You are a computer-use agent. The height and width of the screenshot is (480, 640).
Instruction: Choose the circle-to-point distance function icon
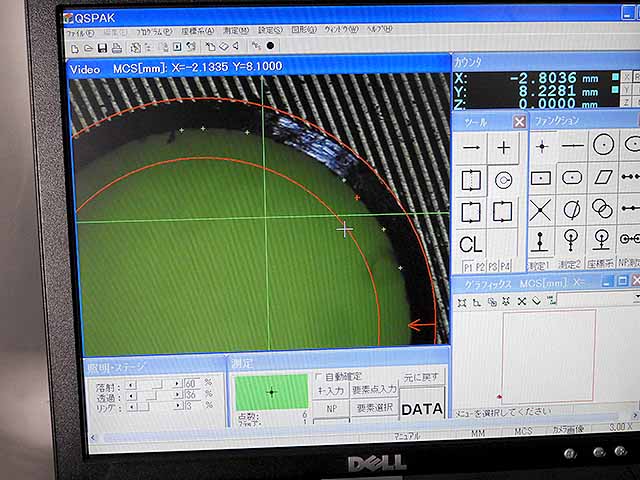pyautogui.click(x=571, y=240)
